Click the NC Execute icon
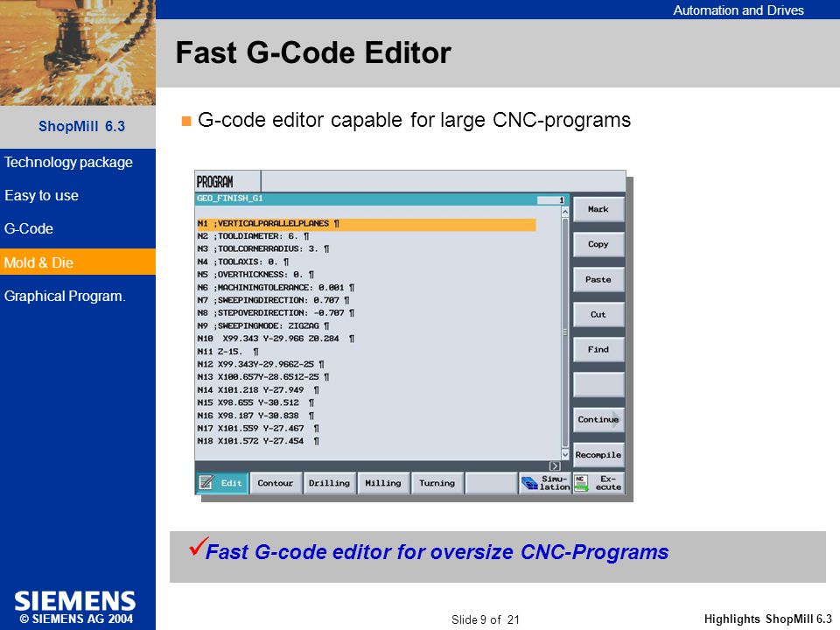The image size is (840, 630). pos(581,483)
